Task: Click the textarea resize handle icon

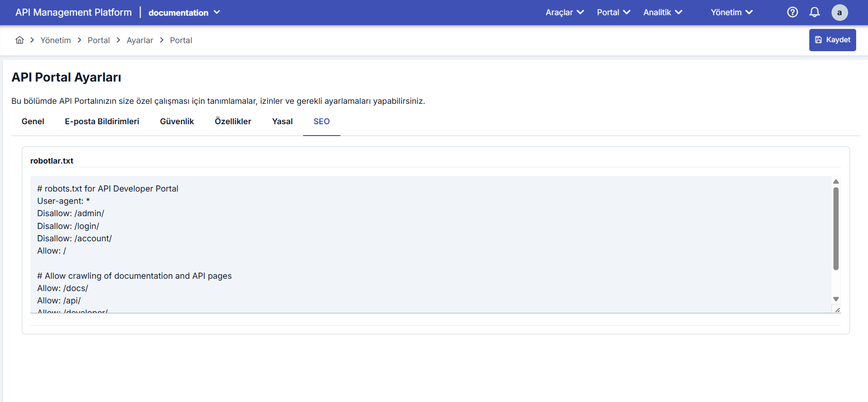Action: click(837, 310)
